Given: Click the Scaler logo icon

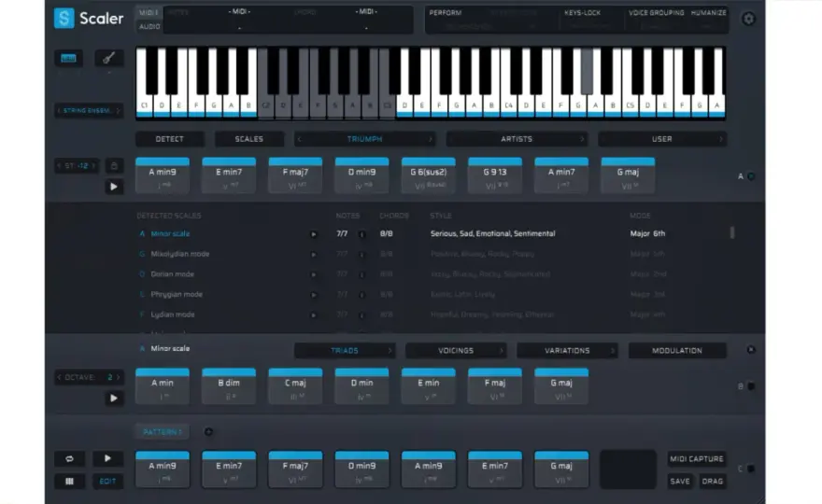Looking at the screenshot, I should pyautogui.click(x=64, y=19).
